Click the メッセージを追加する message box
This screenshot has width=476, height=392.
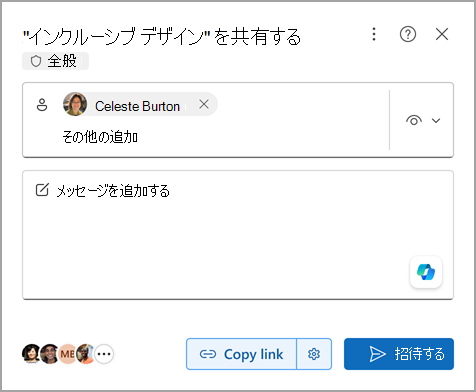point(238,235)
